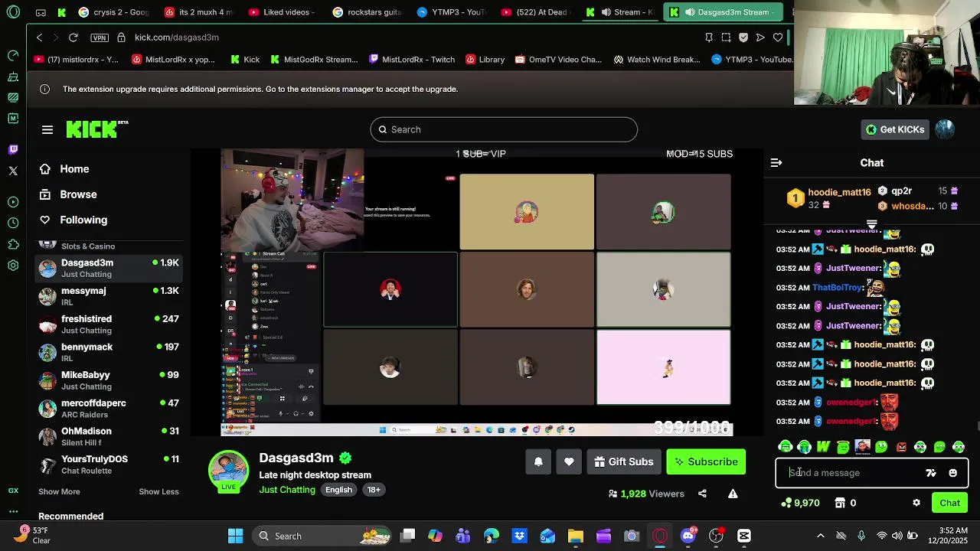Viewport: 980px width, 551px height.
Task: Open Discord from the taskbar
Action: click(x=688, y=536)
